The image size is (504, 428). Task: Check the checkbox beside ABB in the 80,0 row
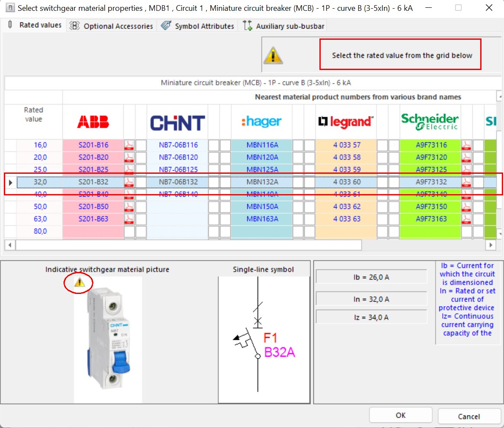point(128,231)
